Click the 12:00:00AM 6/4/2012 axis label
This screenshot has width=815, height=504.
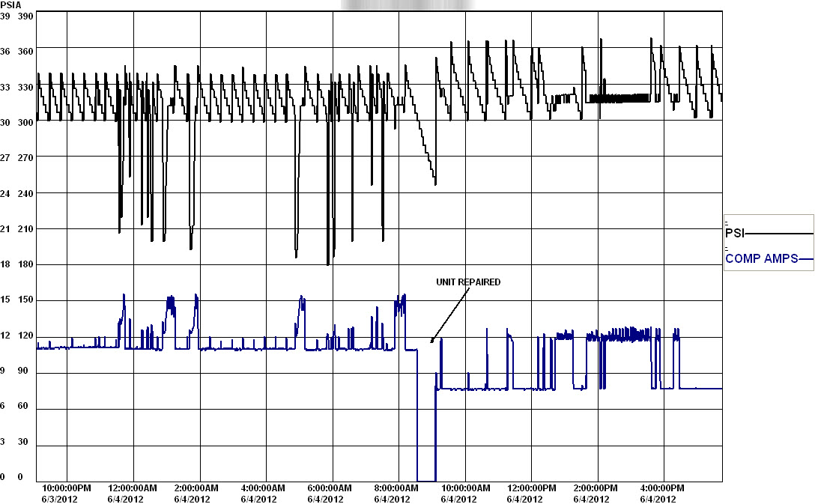click(x=132, y=494)
